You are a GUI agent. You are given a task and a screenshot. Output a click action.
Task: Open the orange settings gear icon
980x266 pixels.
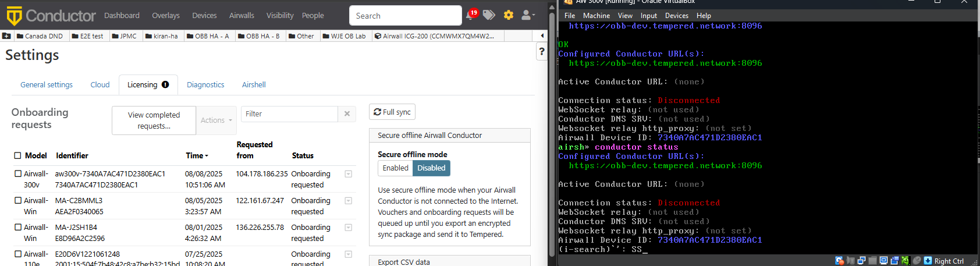509,15
